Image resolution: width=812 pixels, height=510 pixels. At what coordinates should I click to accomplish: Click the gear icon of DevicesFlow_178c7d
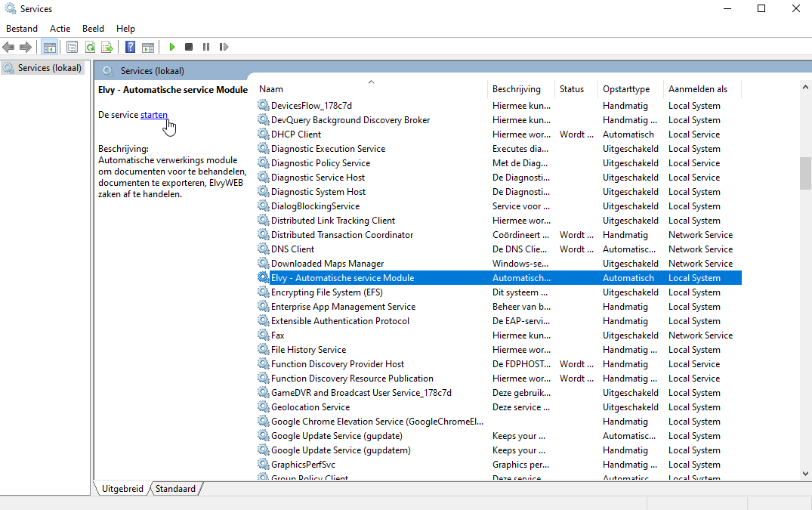click(x=264, y=105)
